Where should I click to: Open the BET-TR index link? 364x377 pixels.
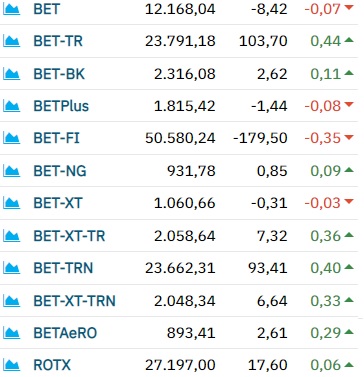pyautogui.click(x=58, y=41)
